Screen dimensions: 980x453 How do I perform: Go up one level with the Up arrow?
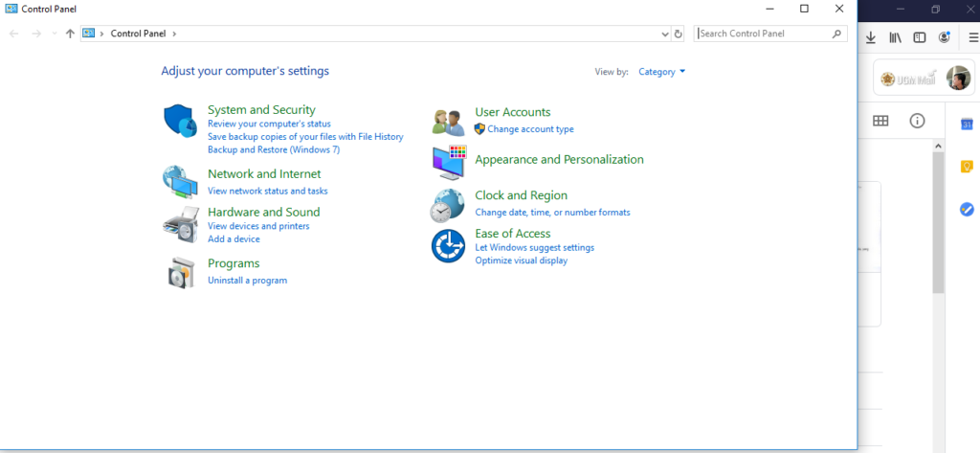(x=70, y=34)
